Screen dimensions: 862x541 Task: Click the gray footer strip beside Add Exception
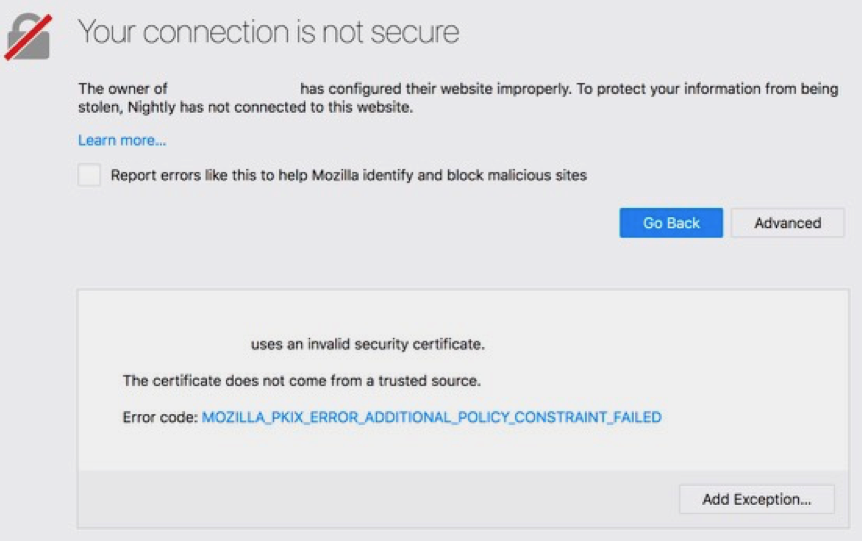click(370, 499)
